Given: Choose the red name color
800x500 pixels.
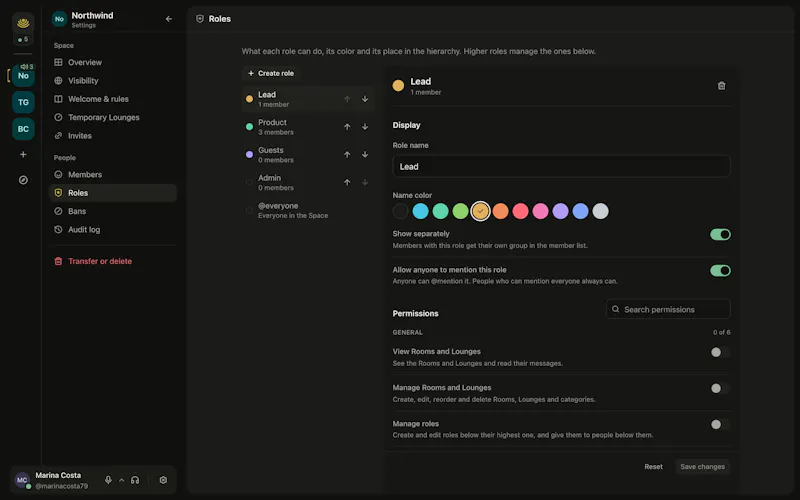Looking at the screenshot, I should pyautogui.click(x=520, y=211).
